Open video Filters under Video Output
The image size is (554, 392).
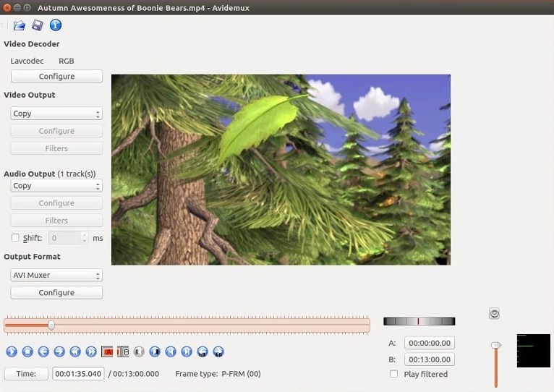(x=56, y=148)
